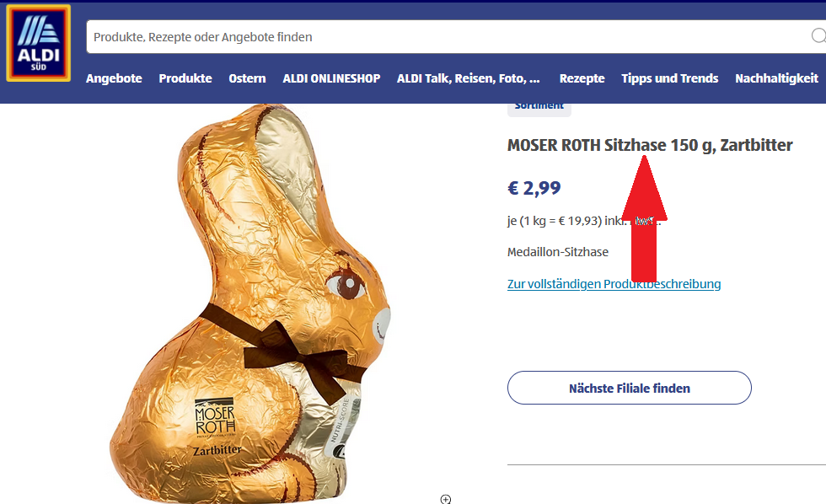Click the Sortiment tag badge

pos(539,107)
